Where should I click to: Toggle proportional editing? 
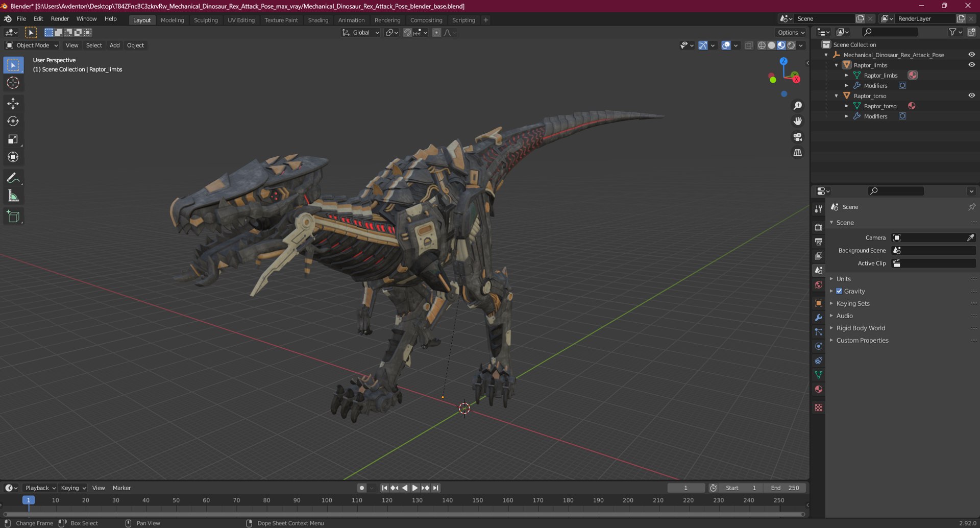436,33
